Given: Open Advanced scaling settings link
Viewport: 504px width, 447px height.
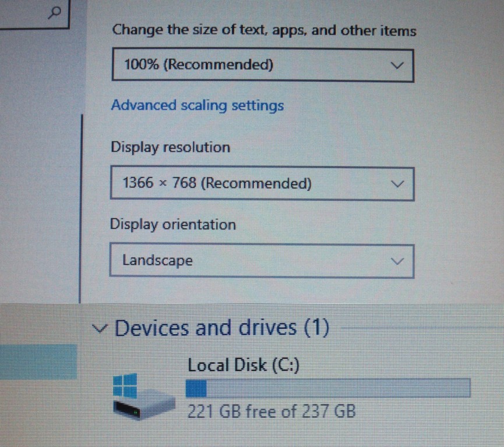Looking at the screenshot, I should (x=198, y=106).
